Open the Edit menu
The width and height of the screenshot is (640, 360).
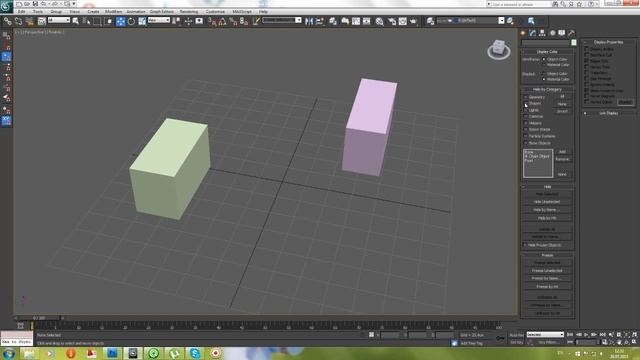21,11
